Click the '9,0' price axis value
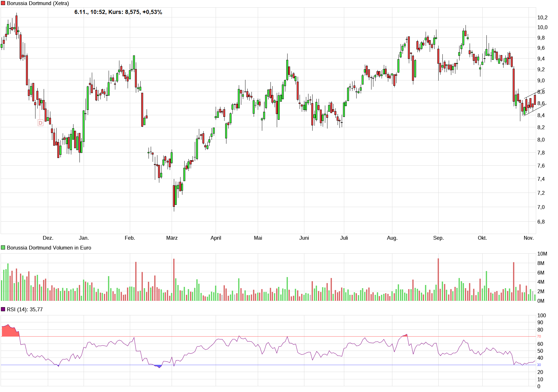The image size is (558, 392). click(541, 80)
